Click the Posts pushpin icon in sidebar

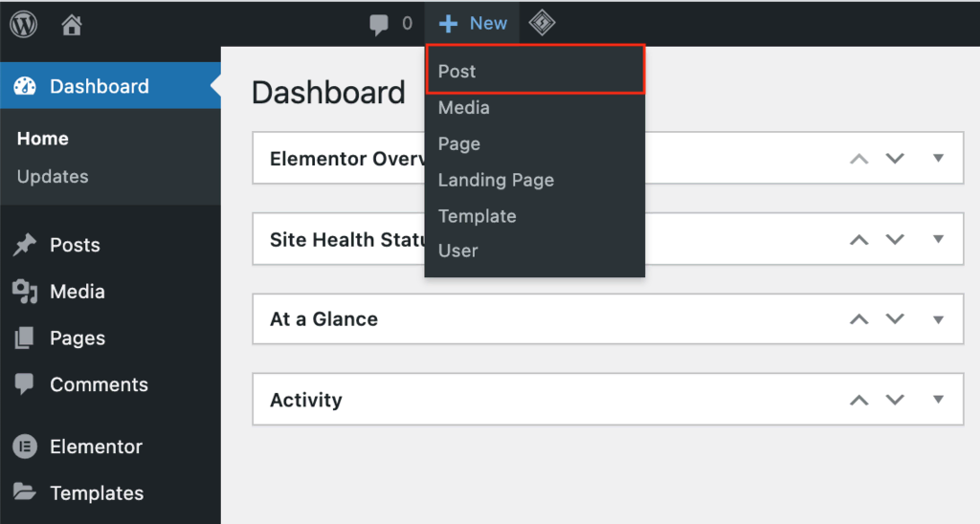click(24, 245)
